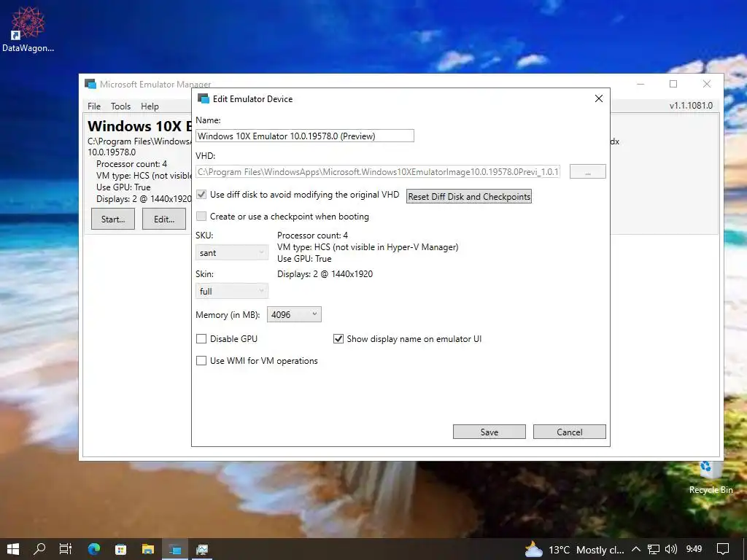Open the Recycle Bin desktop icon
Image resolution: width=747 pixels, height=560 pixels.
pos(711,478)
